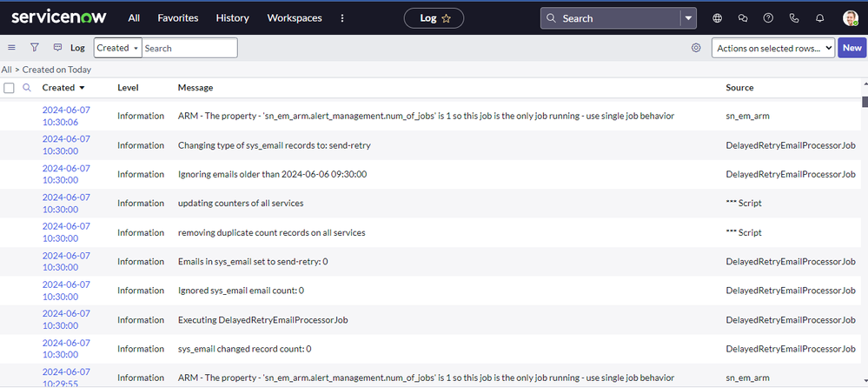Click 'sys_email changed record count: 0' message

[244, 349]
